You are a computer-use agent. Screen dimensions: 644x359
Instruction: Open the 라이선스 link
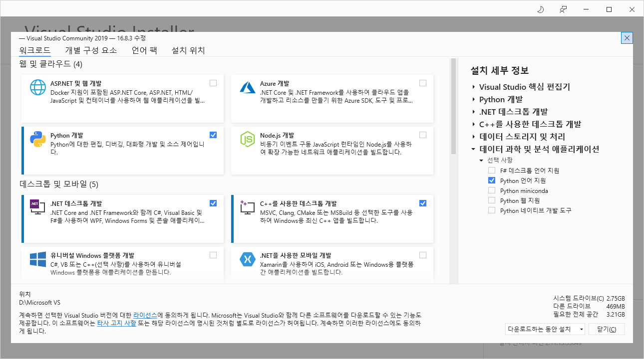point(145,316)
